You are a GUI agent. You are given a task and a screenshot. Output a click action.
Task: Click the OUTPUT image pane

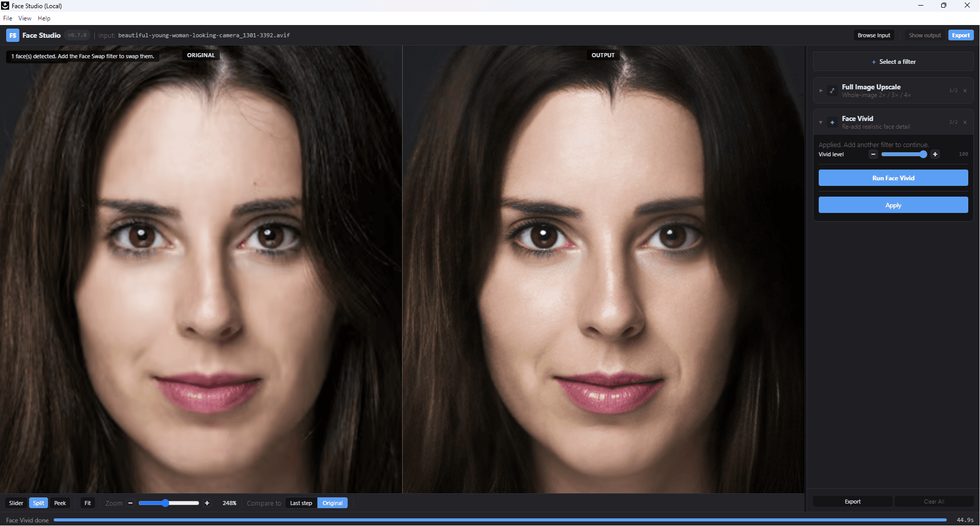click(604, 269)
